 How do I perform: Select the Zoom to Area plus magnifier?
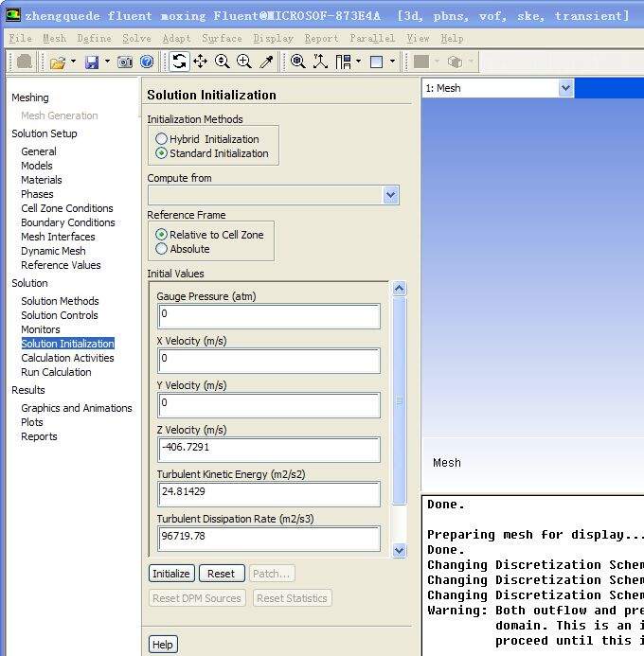point(244,62)
